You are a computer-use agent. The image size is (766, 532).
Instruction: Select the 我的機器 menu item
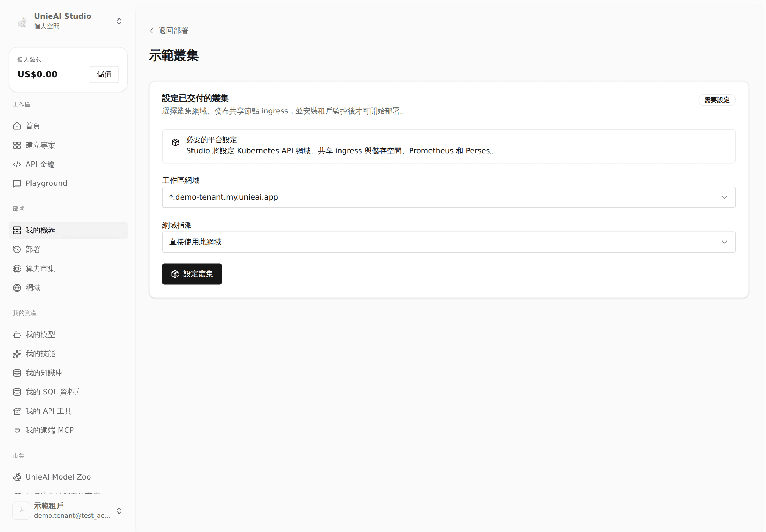[x=68, y=230]
